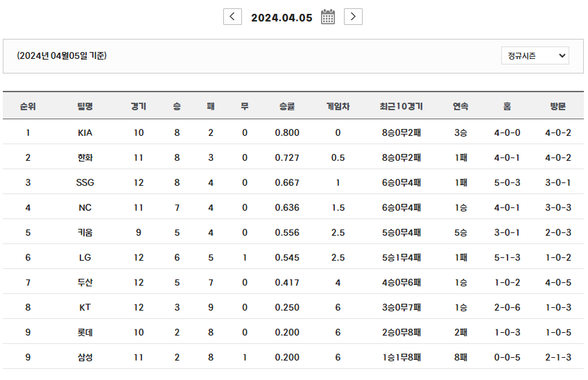The width and height of the screenshot is (588, 380).
Task: Open the 정규시즌 season dropdown
Action: (x=535, y=55)
